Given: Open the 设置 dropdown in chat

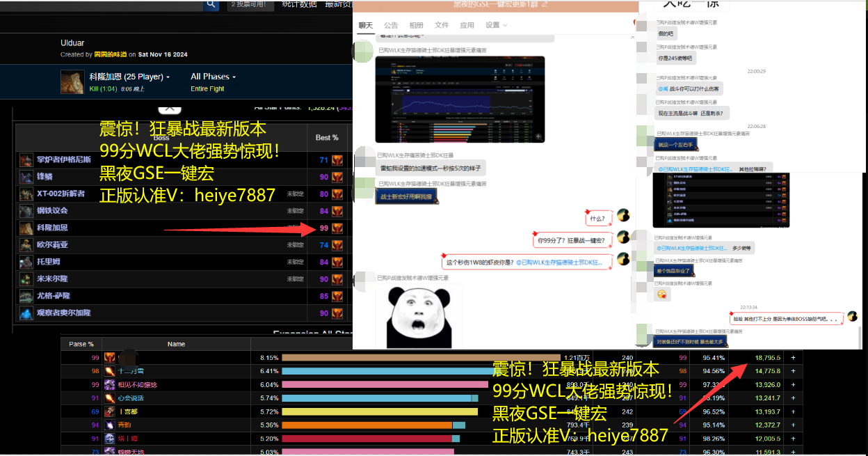Looking at the screenshot, I should click(x=496, y=25).
